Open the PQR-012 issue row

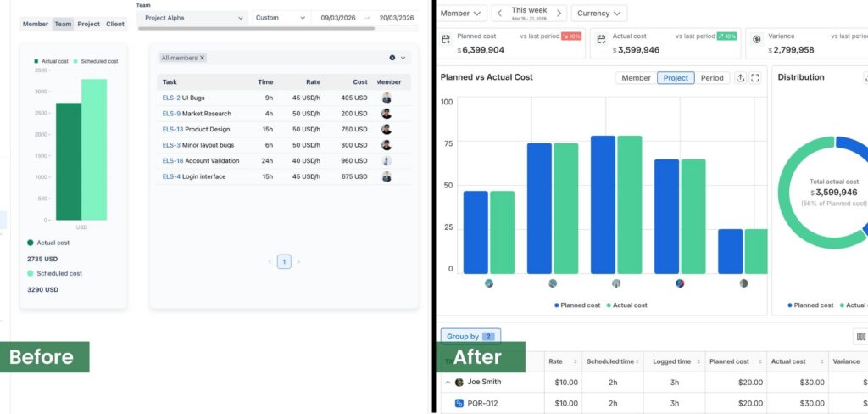654,404
